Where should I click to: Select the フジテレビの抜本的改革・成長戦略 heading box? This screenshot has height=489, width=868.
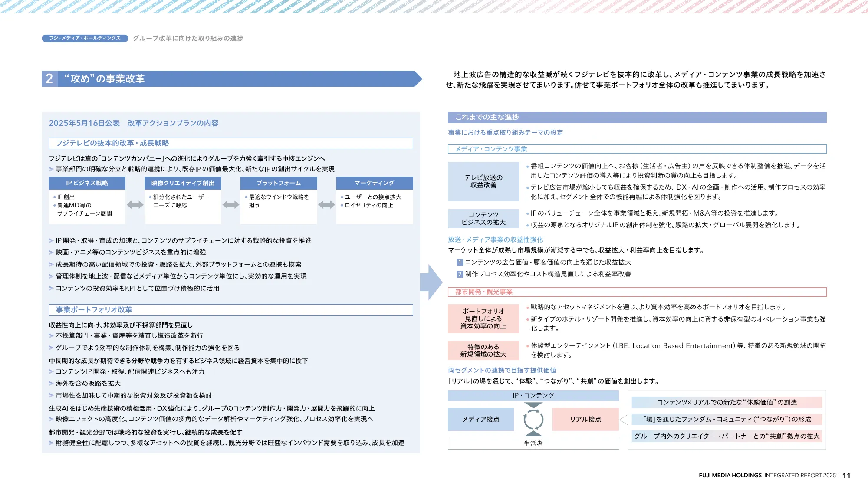pyautogui.click(x=231, y=143)
